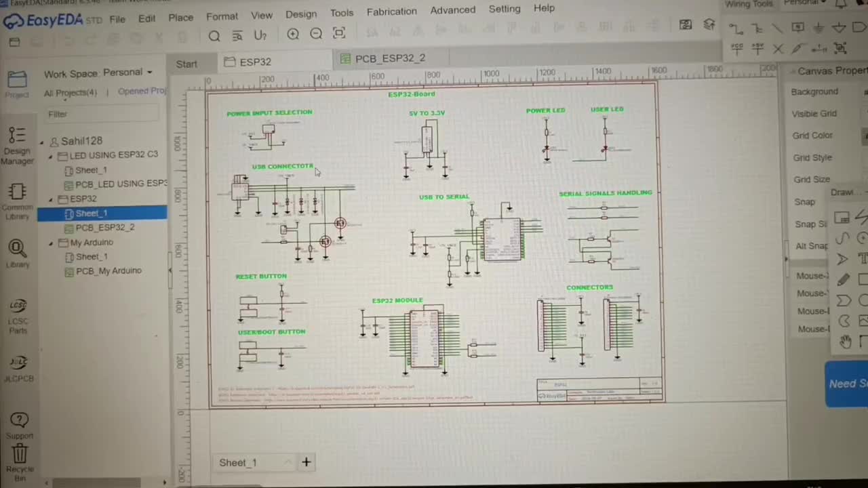Viewport: 868px width, 488px height.
Task: Collapse the ESP32 project folder
Action: (50, 199)
